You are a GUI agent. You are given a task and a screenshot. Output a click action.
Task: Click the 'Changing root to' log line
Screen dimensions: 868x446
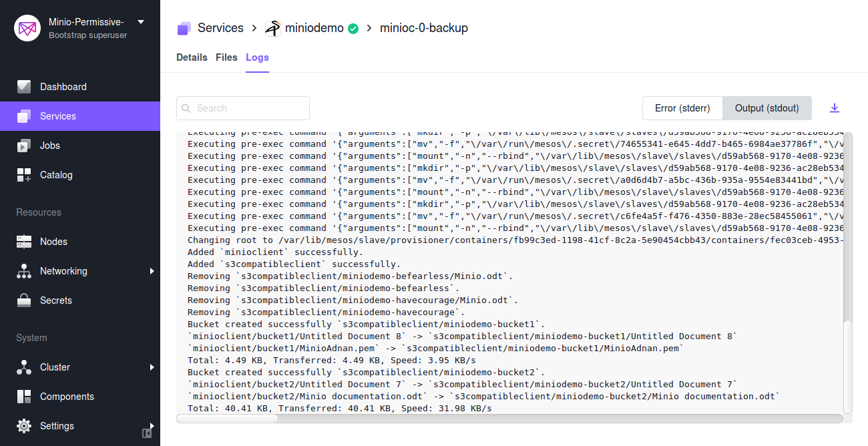pyautogui.click(x=515, y=240)
